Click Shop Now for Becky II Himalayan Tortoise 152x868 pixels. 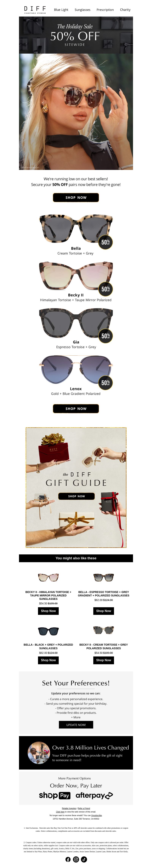coord(48,611)
